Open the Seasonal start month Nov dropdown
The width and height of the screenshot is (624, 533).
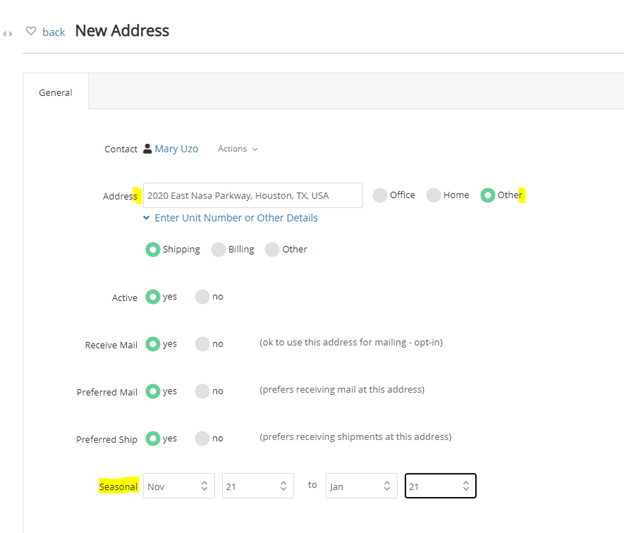[x=179, y=486]
